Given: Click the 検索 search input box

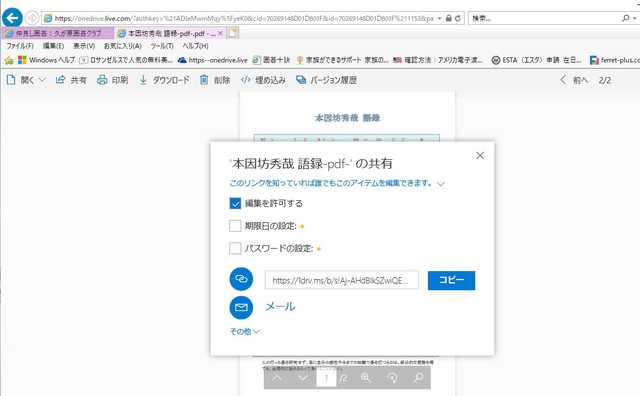Looking at the screenshot, I should point(544,18).
